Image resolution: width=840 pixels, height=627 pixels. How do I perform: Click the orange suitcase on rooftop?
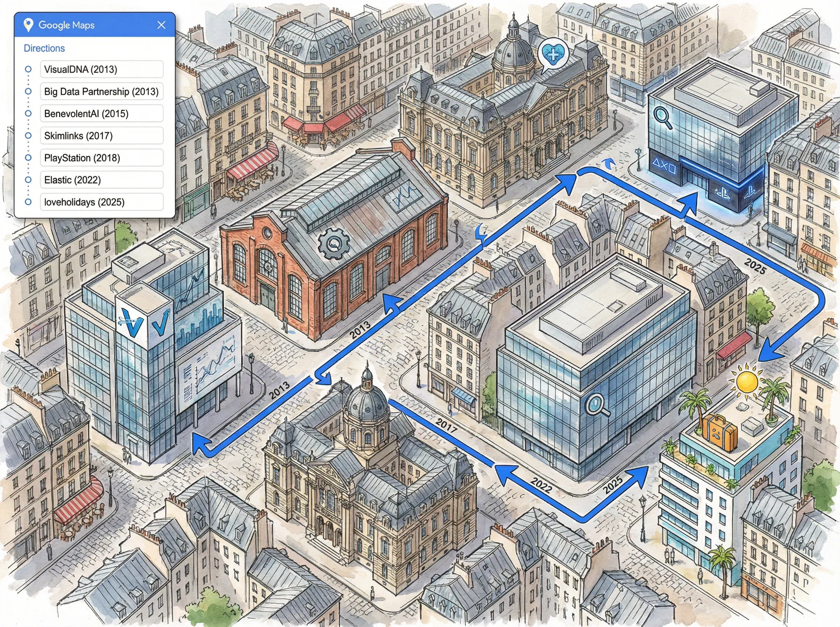pyautogui.click(x=720, y=432)
